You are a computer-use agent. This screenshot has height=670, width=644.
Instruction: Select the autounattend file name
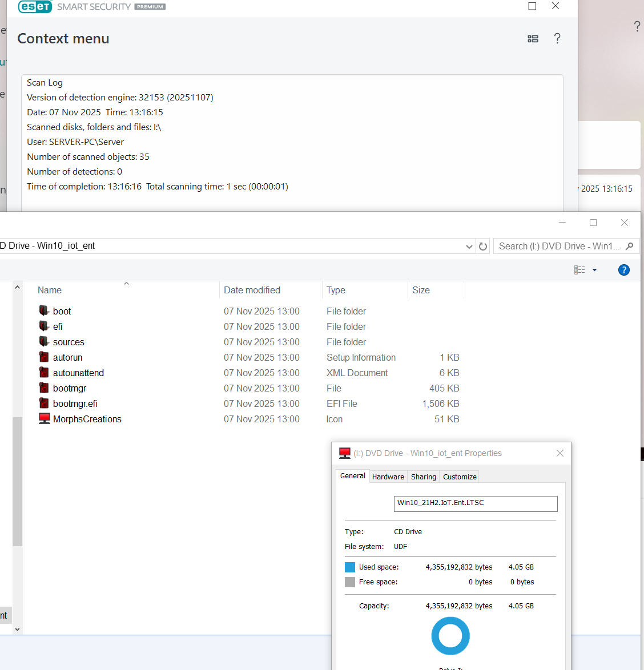point(78,373)
